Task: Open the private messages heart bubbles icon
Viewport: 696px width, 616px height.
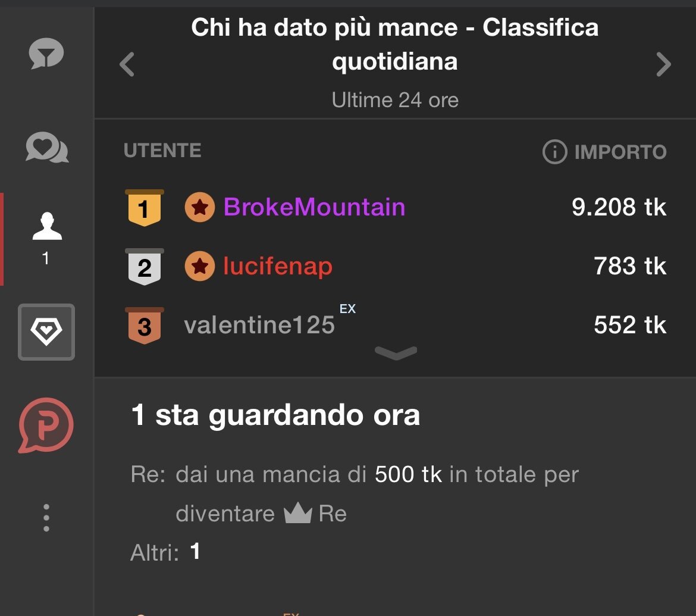Action: [x=46, y=148]
